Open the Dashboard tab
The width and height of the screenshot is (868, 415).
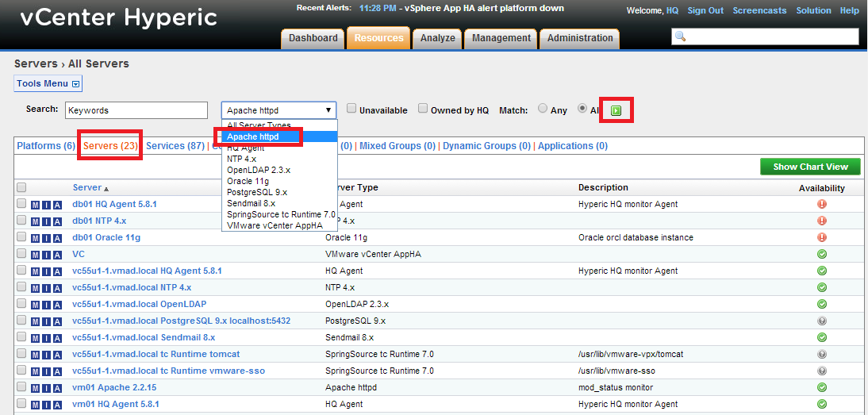tap(313, 38)
